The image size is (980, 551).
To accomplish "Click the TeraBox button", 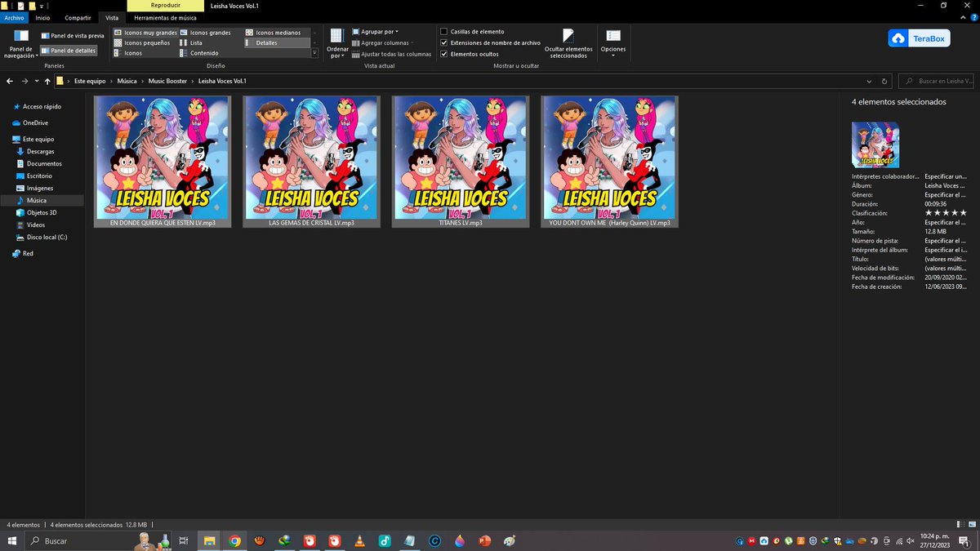I will (x=920, y=38).
